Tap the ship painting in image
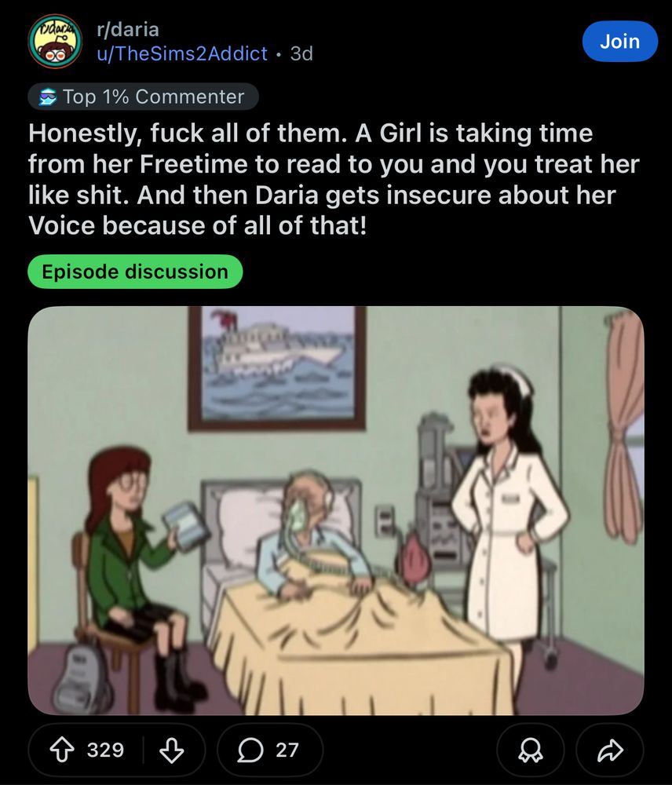Viewport: 672px width, 785px height. tap(277, 368)
